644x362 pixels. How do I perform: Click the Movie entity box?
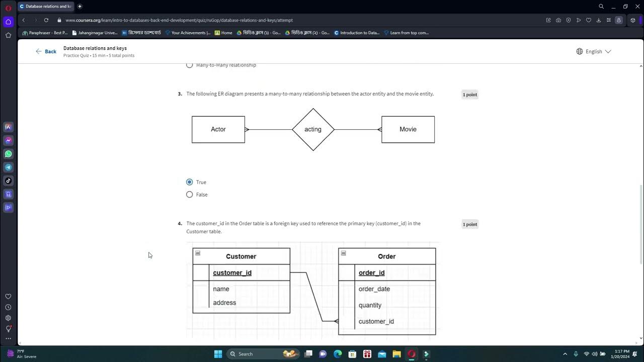(408, 129)
